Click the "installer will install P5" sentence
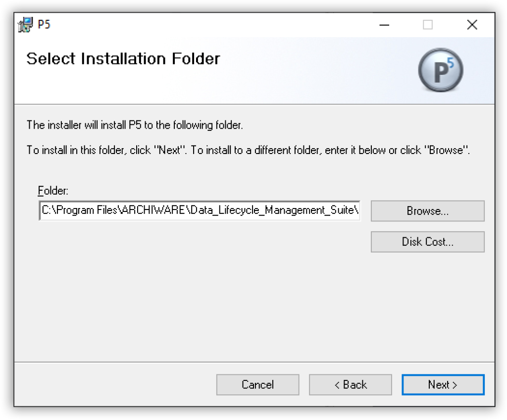Screen dimensions: 507x420 (135, 125)
